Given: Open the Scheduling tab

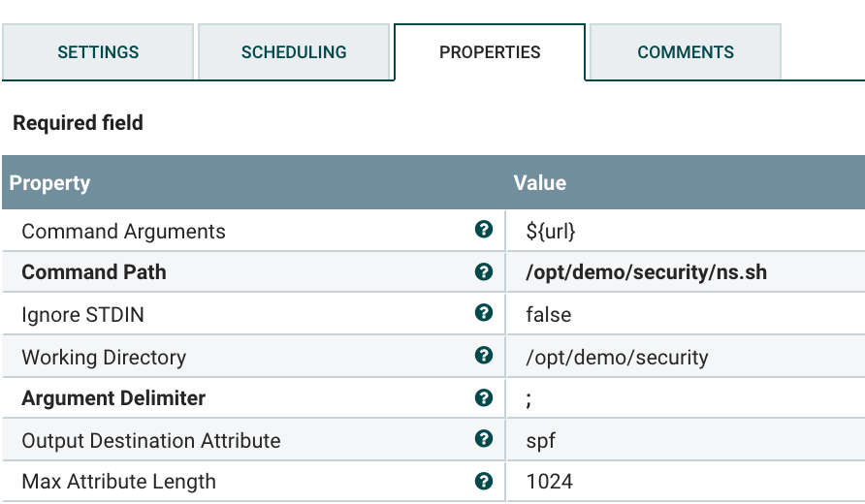Looking at the screenshot, I should (x=294, y=52).
